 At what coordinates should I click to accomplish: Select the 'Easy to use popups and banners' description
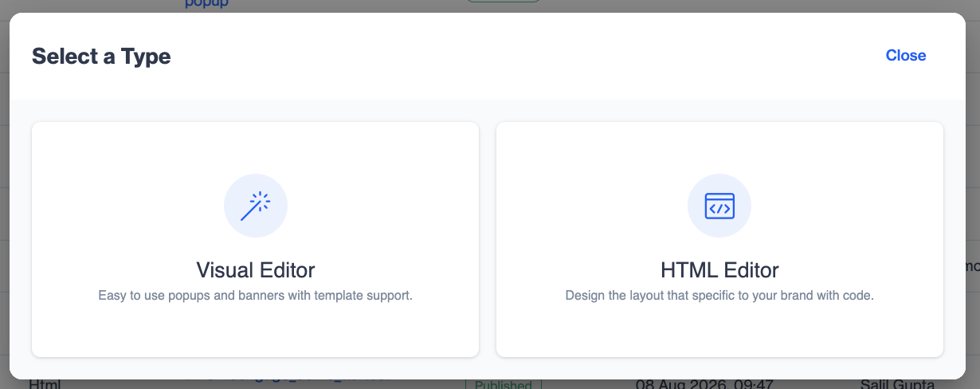[x=256, y=295]
